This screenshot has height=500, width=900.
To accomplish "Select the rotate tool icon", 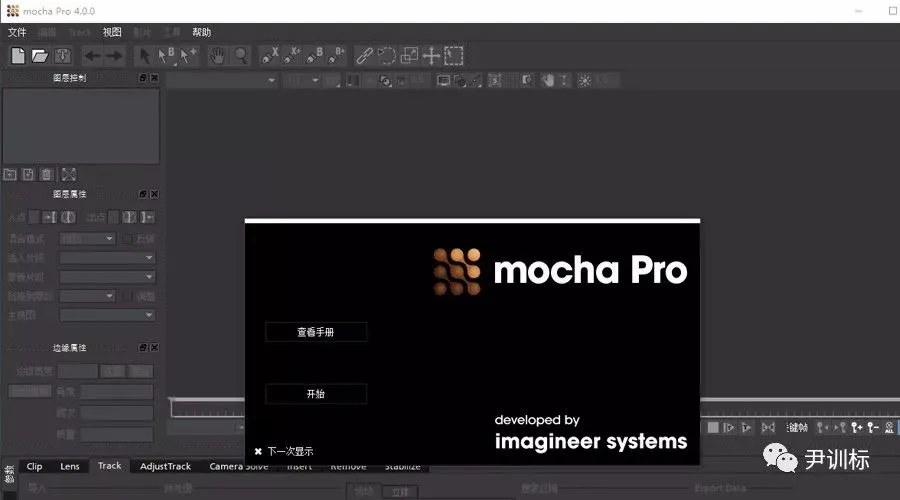I will point(386,56).
